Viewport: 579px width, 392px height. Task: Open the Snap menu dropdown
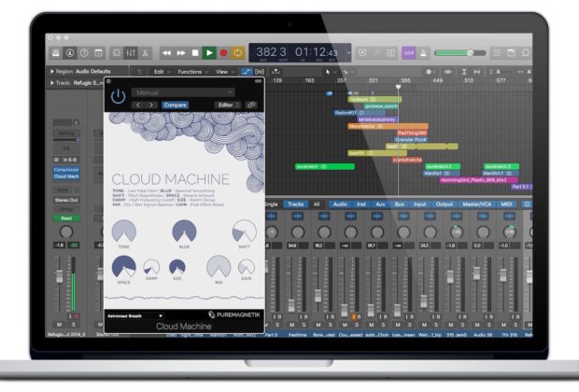(431, 72)
